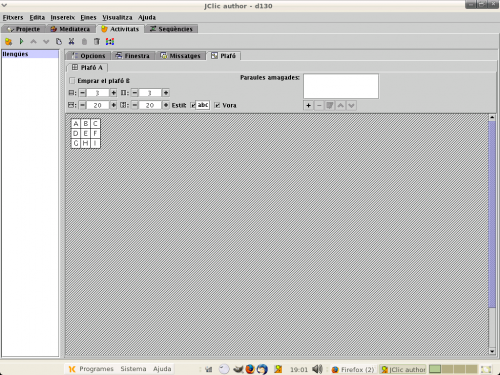Click the rows count field
The image size is (500, 375).
click(x=98, y=93)
